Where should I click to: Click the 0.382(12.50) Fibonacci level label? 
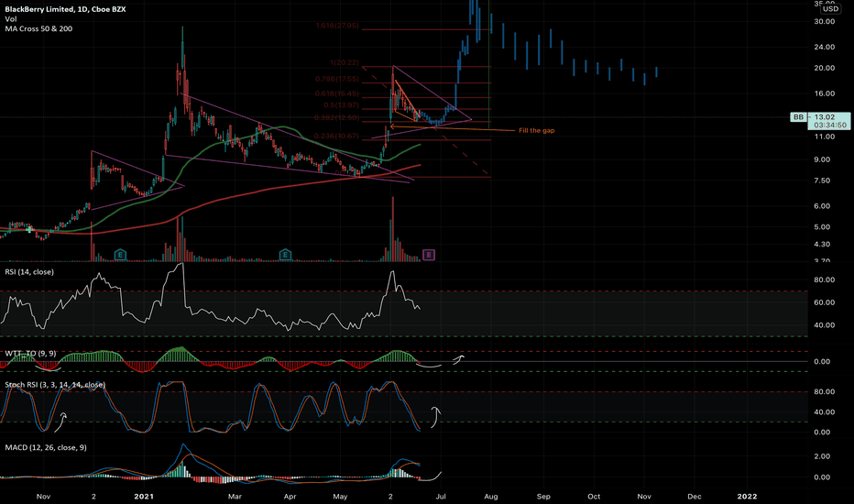337,117
